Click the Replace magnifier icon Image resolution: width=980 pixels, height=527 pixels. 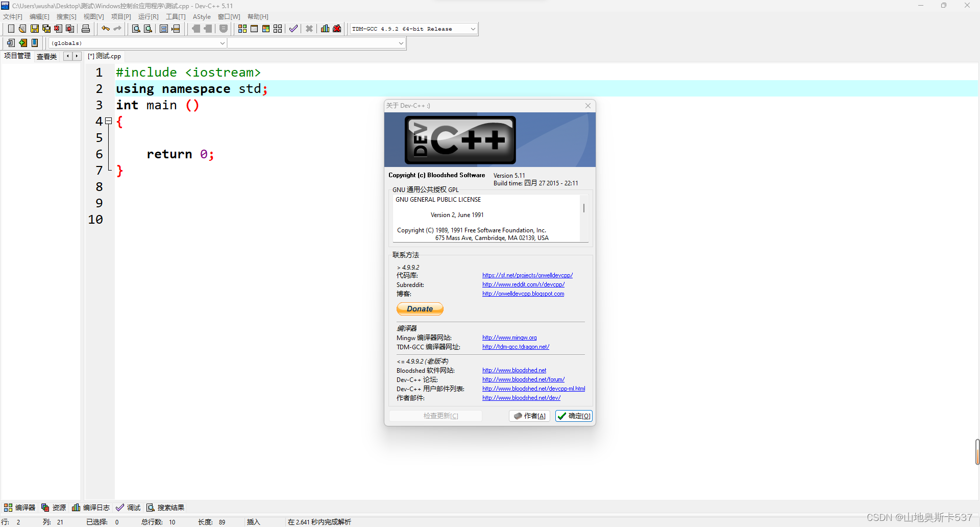point(148,29)
